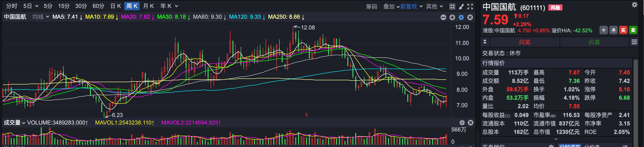Open the 年K period dropdown arrow
Screen dimensions: 644x147
[x=176, y=6]
